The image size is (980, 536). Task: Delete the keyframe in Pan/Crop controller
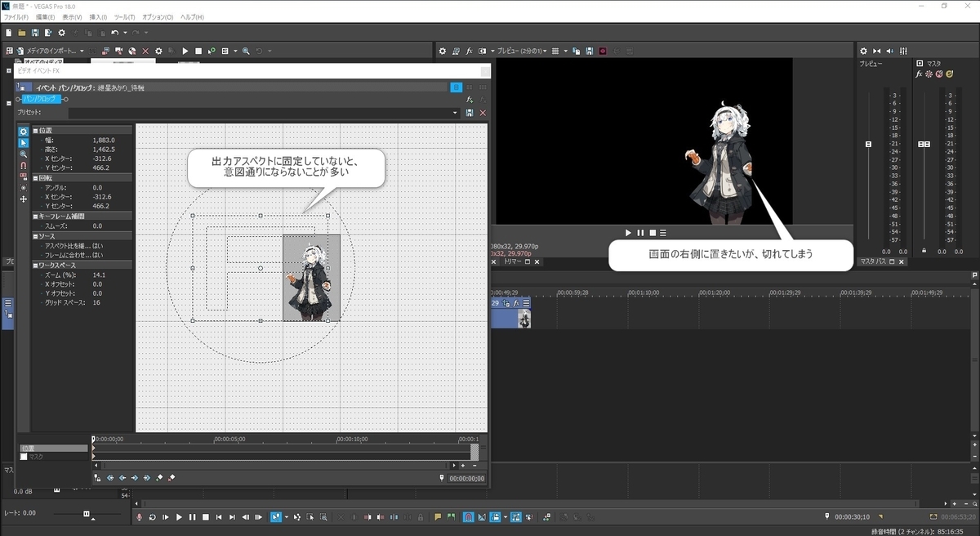tap(171, 478)
